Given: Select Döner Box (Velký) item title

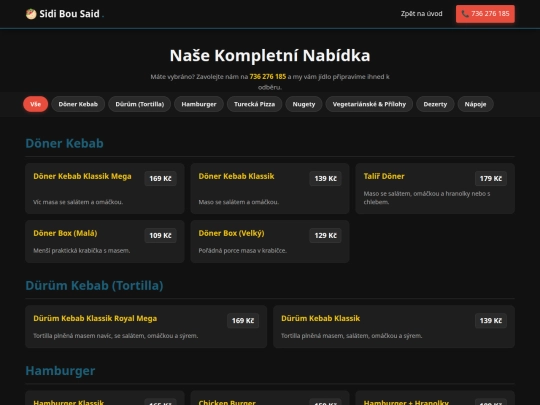Looking at the screenshot, I should pos(231,233).
